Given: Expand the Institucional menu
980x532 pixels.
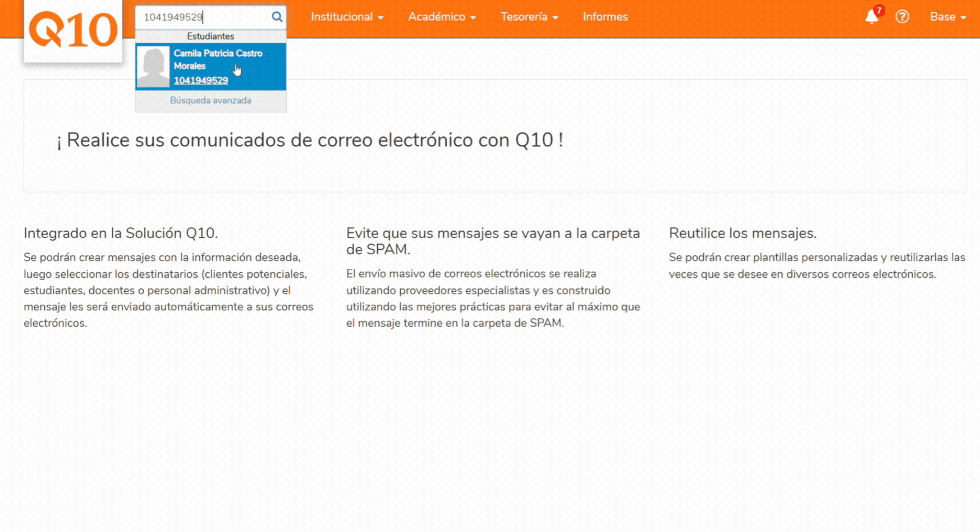Looking at the screenshot, I should click(x=347, y=17).
